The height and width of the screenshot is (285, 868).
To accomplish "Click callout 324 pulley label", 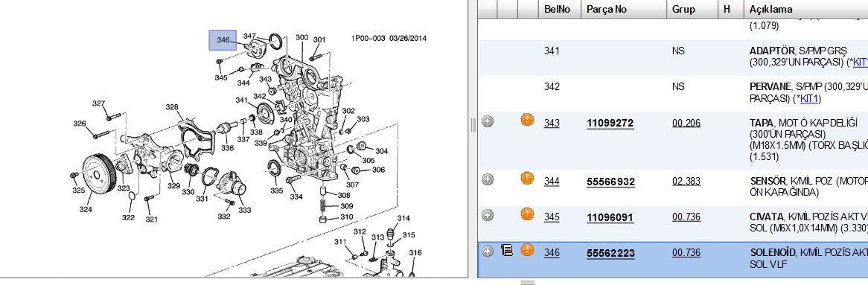I will pyautogui.click(x=86, y=209).
